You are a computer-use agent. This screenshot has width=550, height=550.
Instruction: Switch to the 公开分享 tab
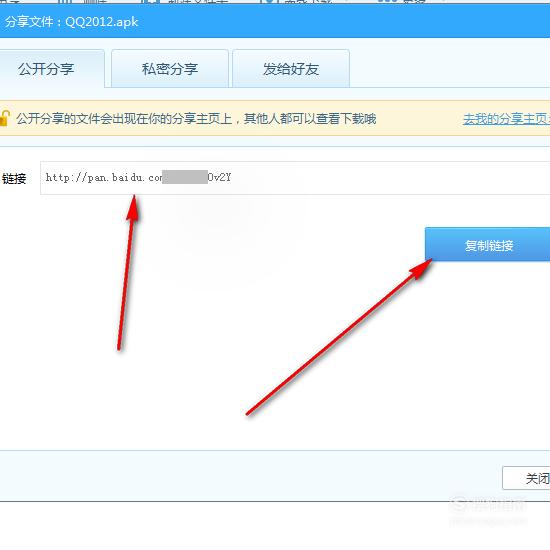(x=51, y=69)
